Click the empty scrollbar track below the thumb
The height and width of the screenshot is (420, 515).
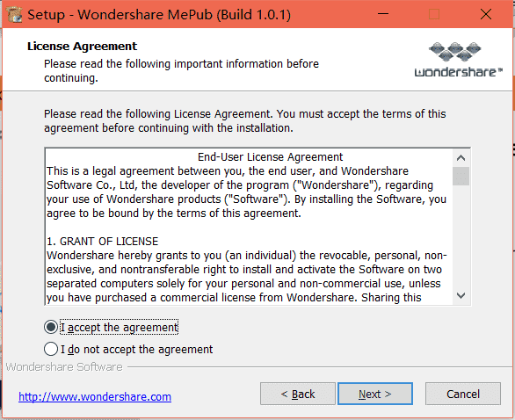coord(461,236)
